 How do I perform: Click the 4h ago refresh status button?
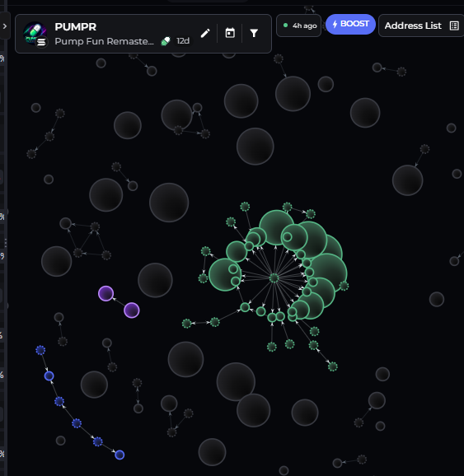click(299, 26)
